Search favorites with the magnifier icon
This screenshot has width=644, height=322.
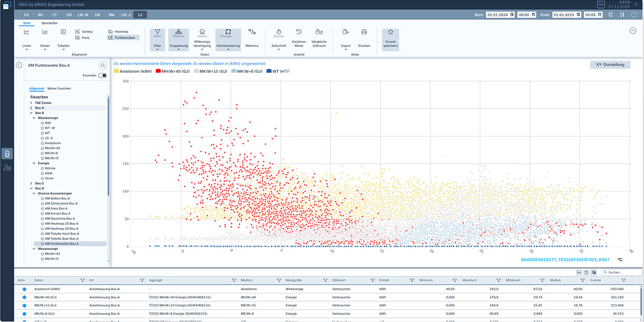[x=103, y=65]
